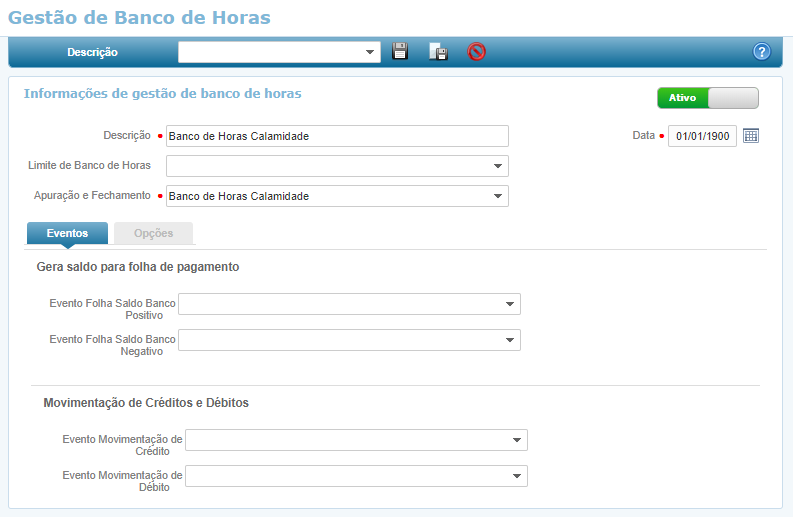Open Evento Folha Saldo Banco Positivo dropdown
The image size is (793, 517).
coord(510,304)
